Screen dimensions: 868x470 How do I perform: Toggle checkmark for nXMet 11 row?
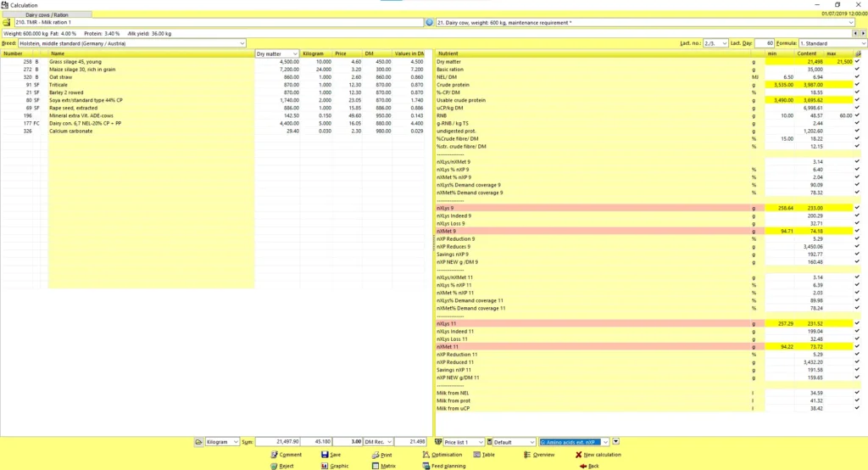[x=858, y=346]
